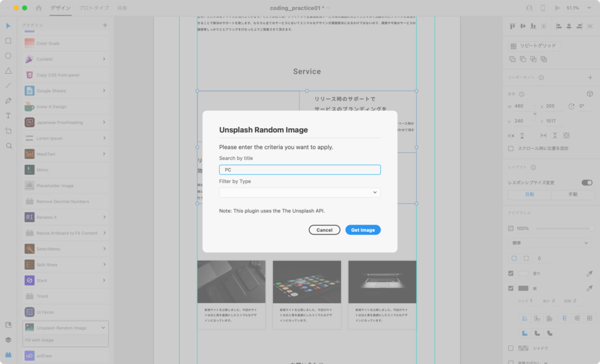This screenshot has height=364, width=600.
Task: Open the blend mode 標準 dropdown
Action: (550, 243)
